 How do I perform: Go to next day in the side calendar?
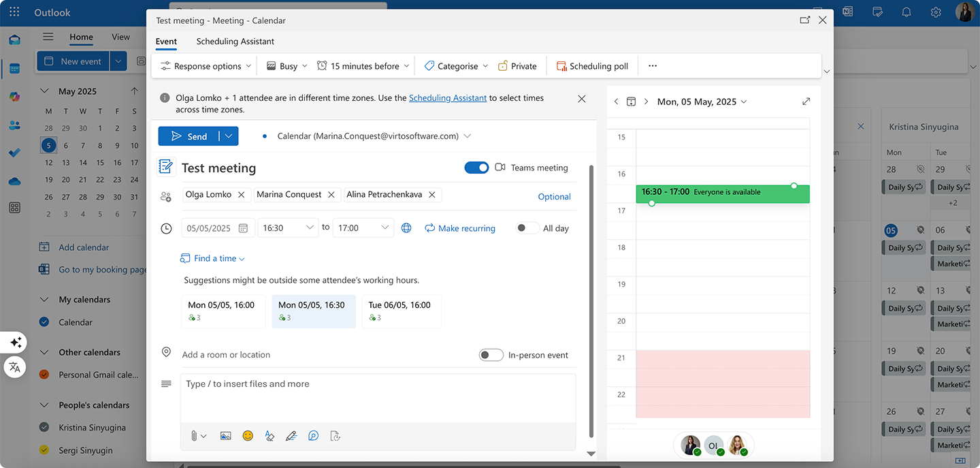click(x=646, y=102)
